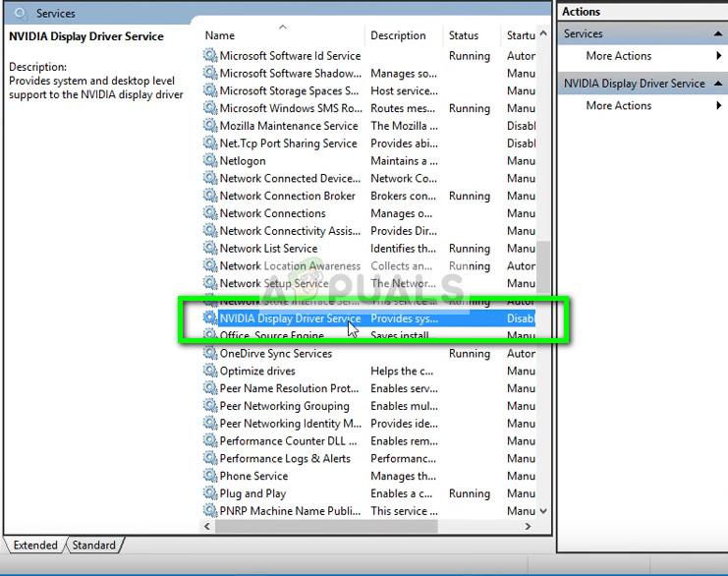Select Microsoft Software Id Service row

tap(369, 56)
